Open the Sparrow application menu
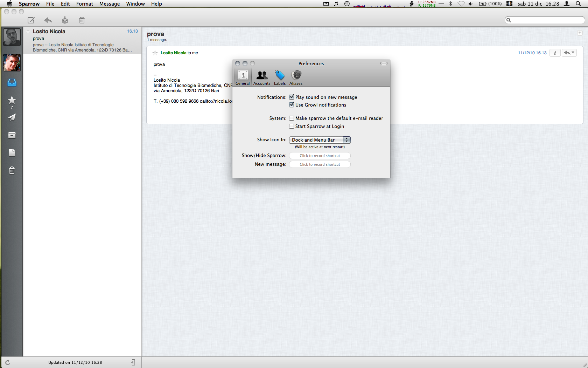This screenshot has width=588, height=368. pos(29,4)
